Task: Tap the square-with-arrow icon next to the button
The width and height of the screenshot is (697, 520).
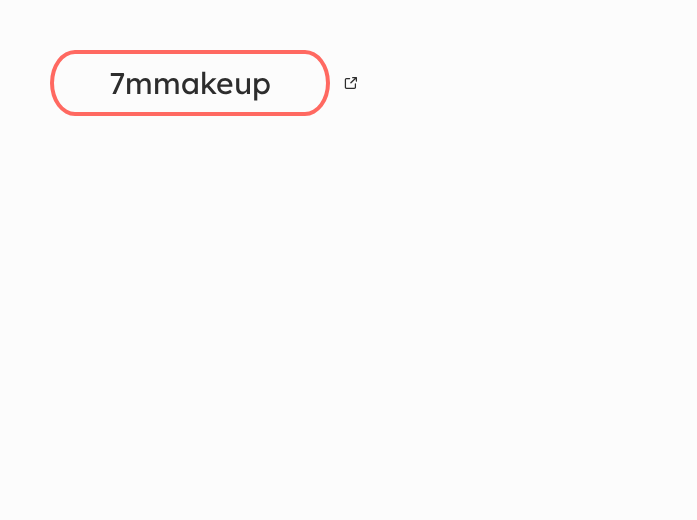Action: [x=351, y=83]
